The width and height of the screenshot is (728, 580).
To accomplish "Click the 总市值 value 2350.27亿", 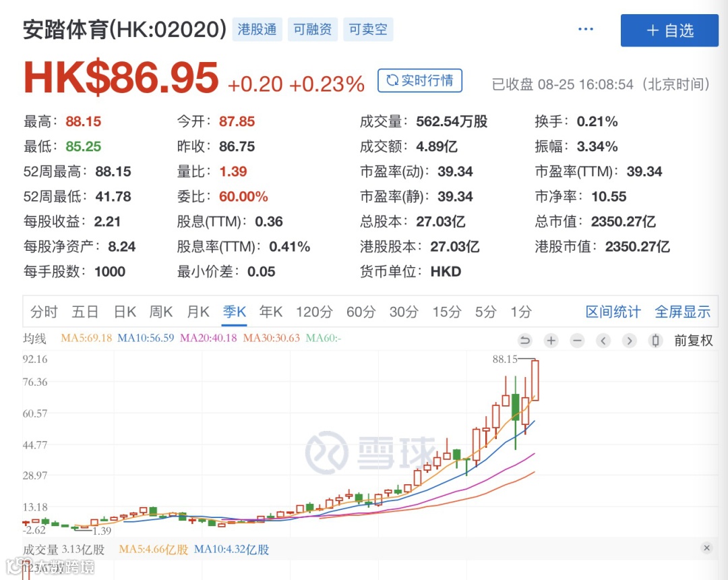I will (x=623, y=221).
